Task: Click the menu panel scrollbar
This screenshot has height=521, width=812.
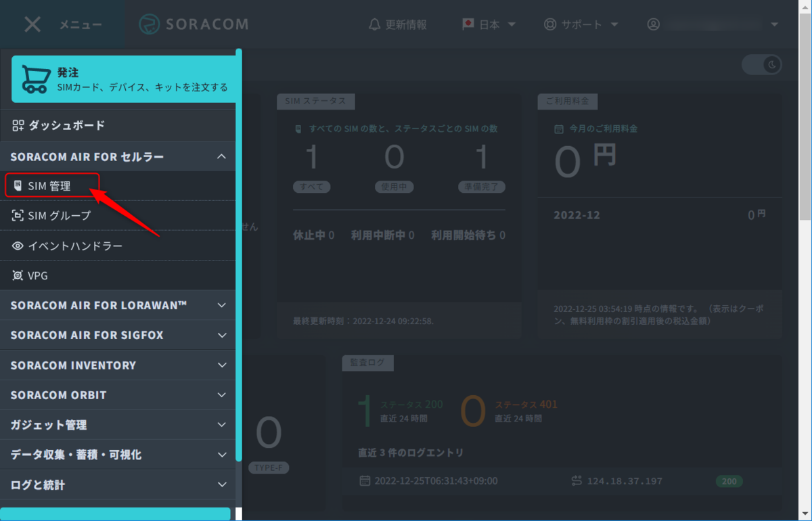Action: point(239,254)
